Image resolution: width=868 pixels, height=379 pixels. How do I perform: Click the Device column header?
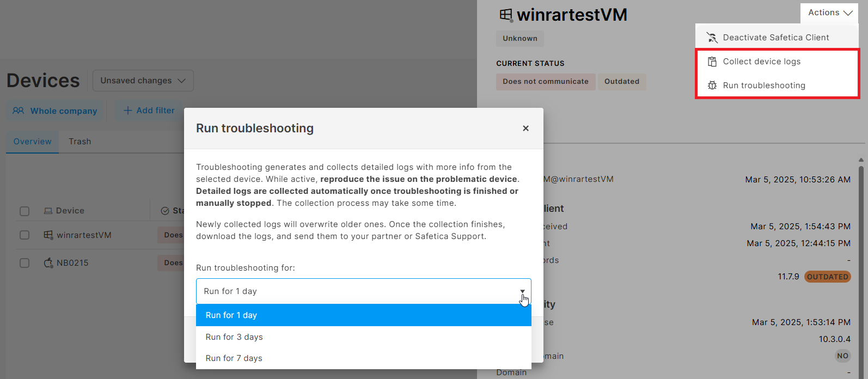coord(70,211)
